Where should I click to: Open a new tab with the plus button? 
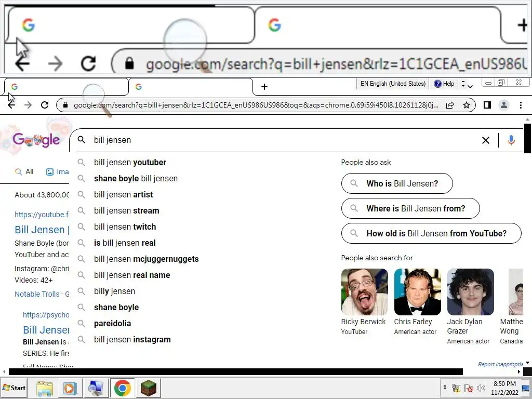(x=264, y=87)
